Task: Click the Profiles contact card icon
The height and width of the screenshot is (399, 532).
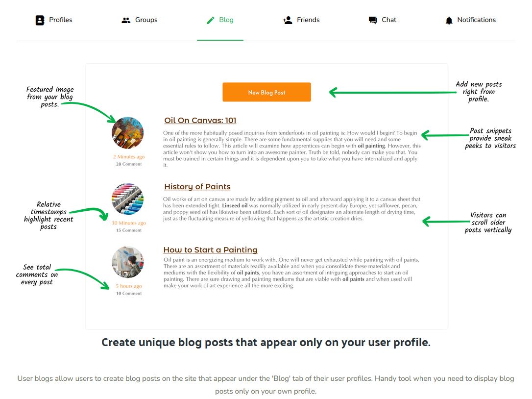Action: tap(40, 20)
